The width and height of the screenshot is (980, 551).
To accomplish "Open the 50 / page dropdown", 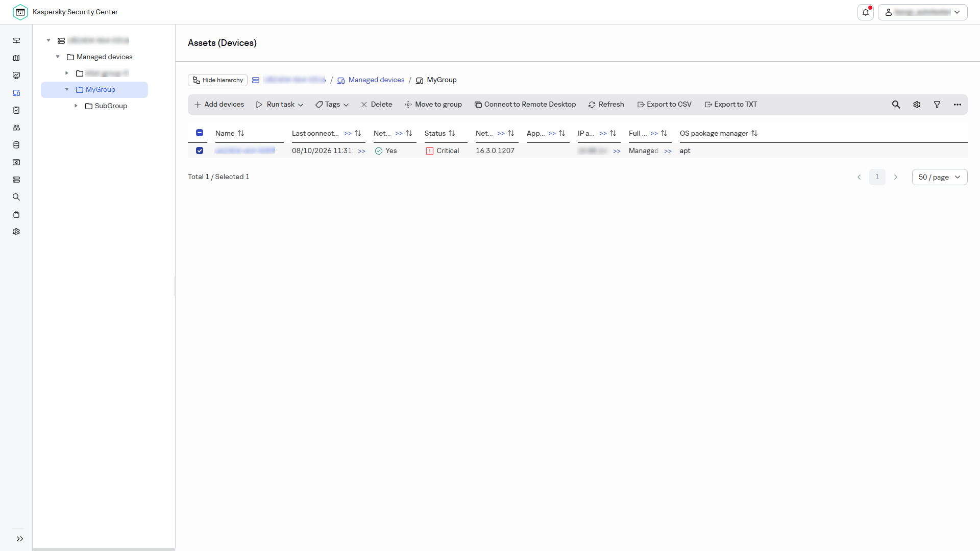I will click(940, 177).
